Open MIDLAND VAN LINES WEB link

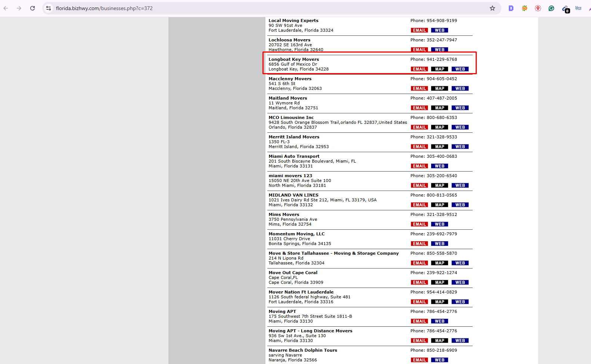point(460,205)
